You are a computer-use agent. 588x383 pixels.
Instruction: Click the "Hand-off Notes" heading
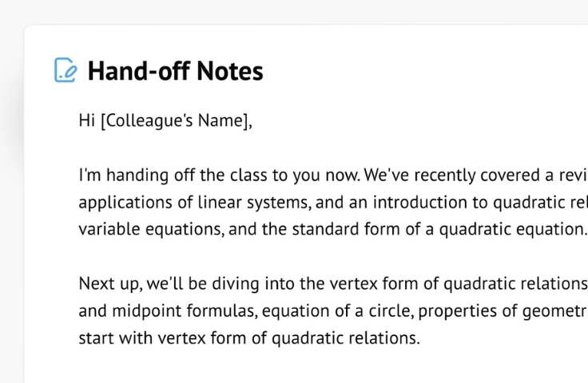175,71
